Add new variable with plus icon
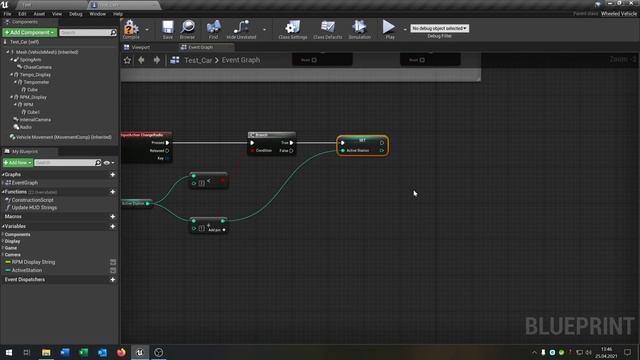 pos(113,226)
